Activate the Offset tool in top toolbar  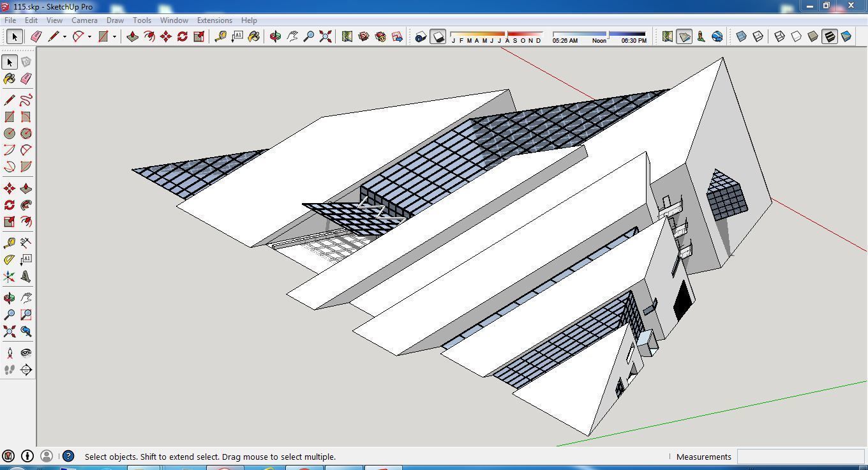149,36
